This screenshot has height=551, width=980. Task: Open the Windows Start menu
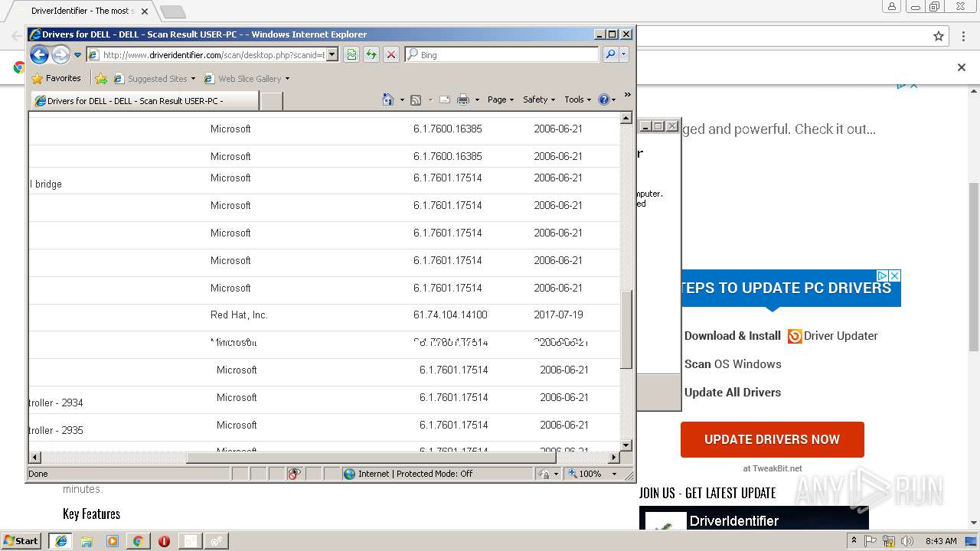tap(21, 540)
